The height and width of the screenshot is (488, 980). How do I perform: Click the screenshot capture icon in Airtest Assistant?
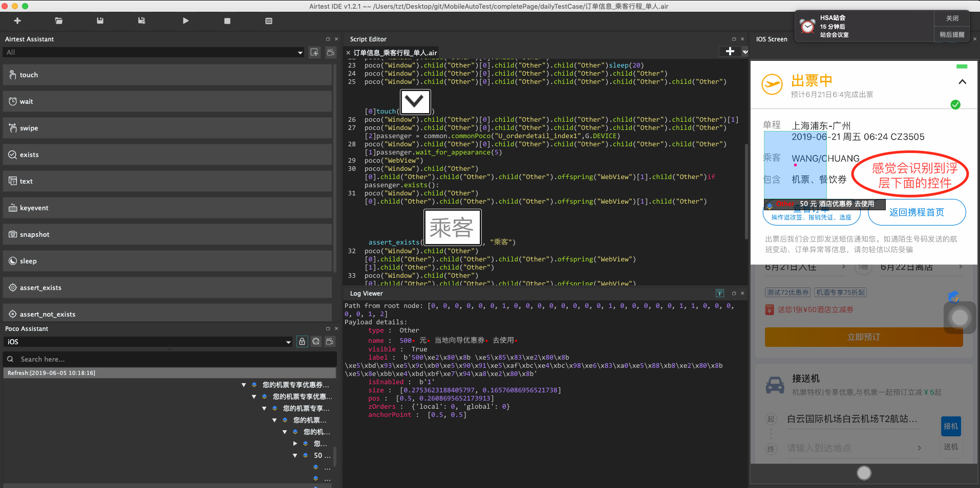314,52
